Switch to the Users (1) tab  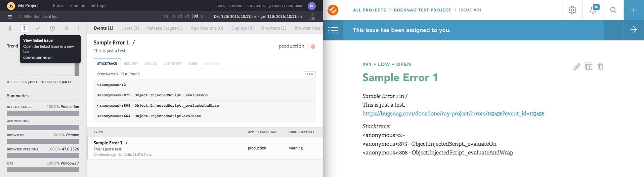coord(130,28)
